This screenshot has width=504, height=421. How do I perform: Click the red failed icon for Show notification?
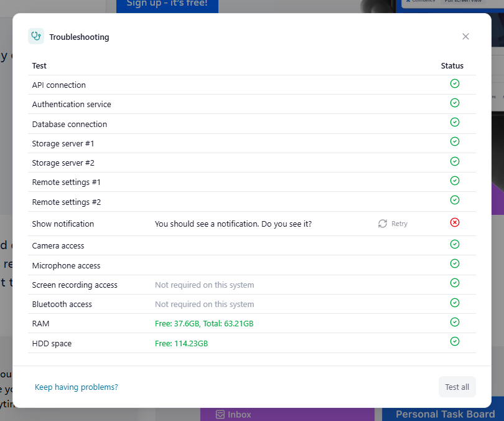(454, 222)
